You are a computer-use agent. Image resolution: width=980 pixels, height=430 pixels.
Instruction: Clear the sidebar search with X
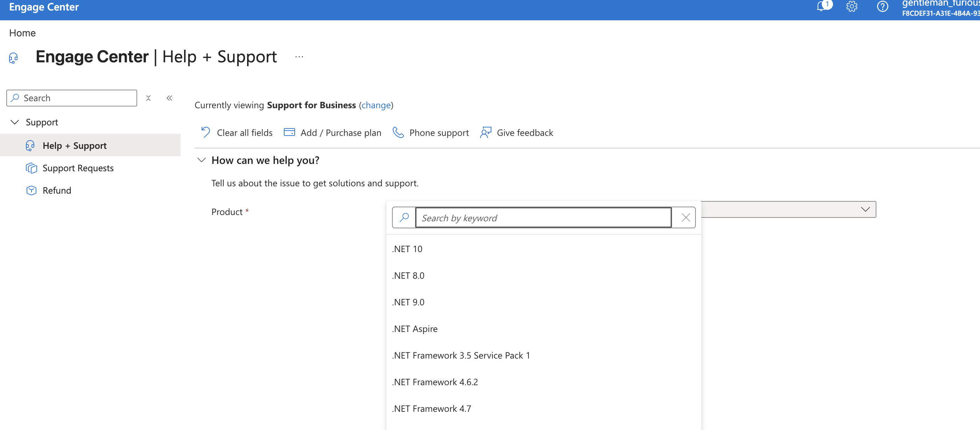click(148, 98)
